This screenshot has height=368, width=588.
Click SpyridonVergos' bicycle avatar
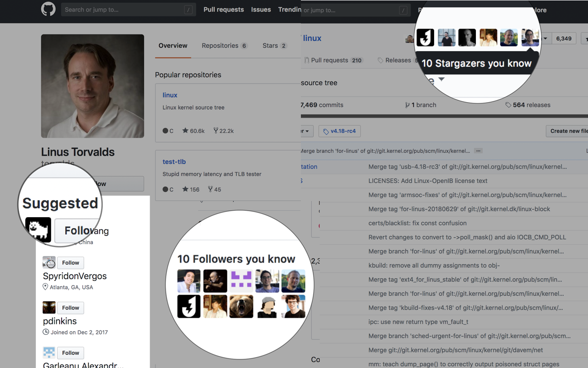(49, 263)
